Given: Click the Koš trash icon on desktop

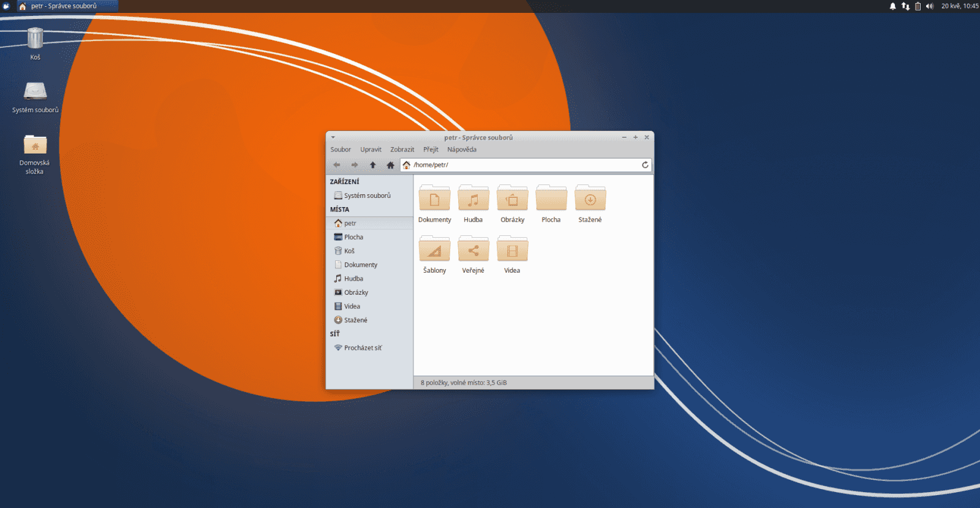Looking at the screenshot, I should click(x=36, y=39).
